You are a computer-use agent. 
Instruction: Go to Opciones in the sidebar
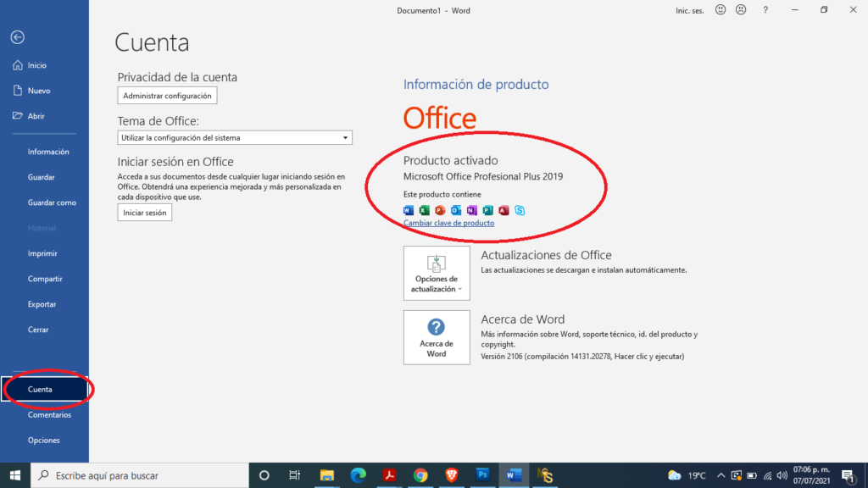click(44, 441)
